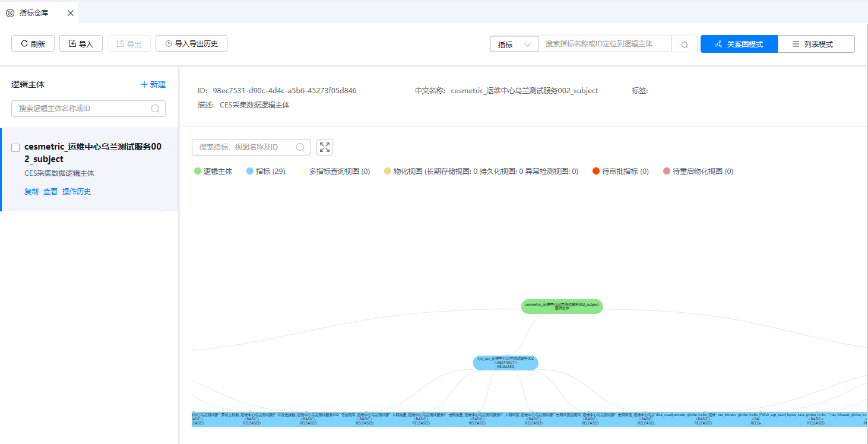
Task: Click the plus 新建 icon
Action: coord(144,85)
